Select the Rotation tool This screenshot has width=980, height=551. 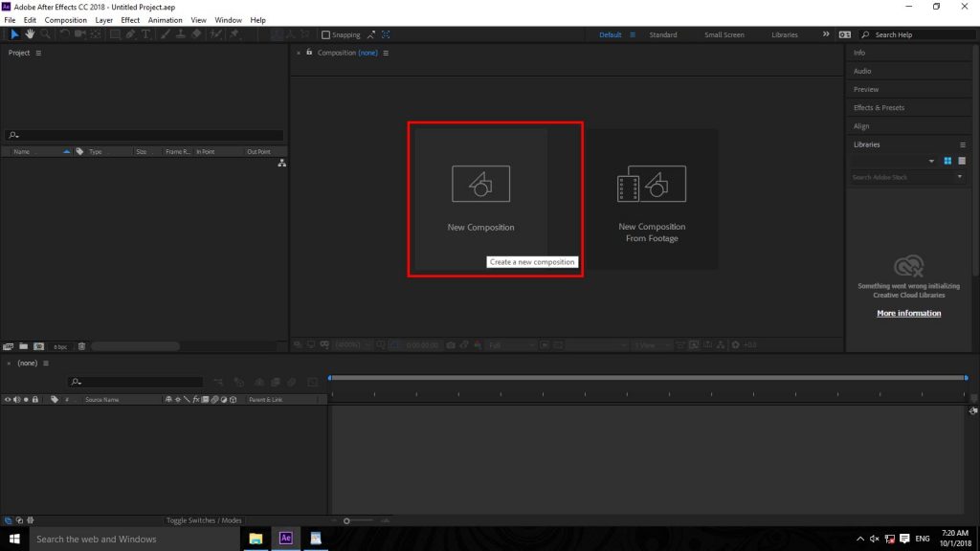point(64,34)
